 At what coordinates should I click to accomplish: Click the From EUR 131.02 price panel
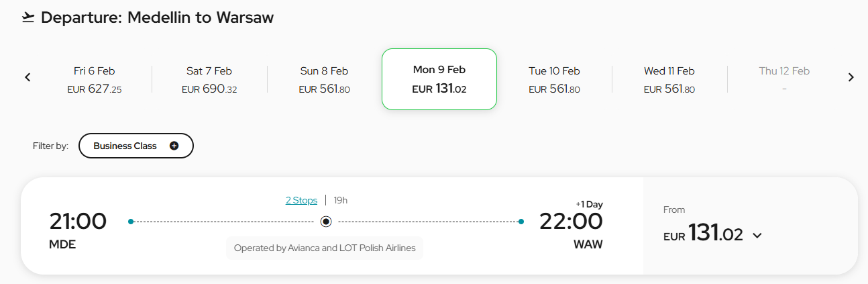click(x=751, y=226)
